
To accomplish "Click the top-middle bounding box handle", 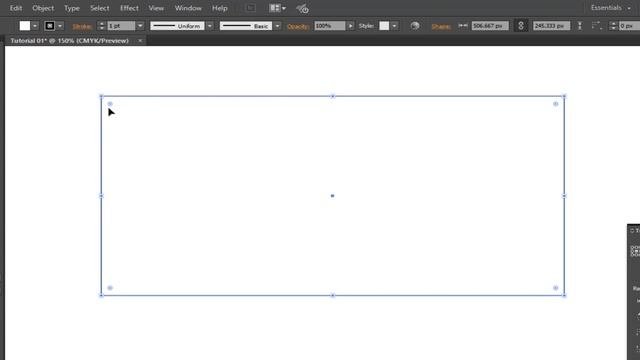I will [333, 96].
